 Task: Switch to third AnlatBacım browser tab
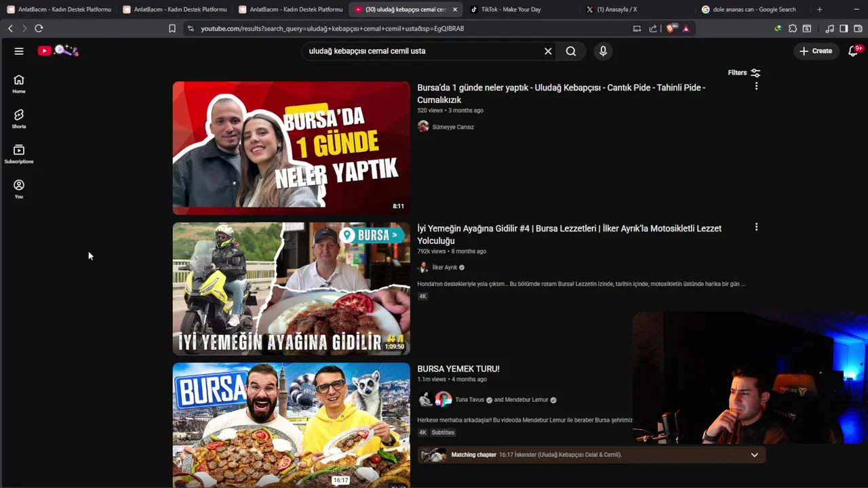290,9
